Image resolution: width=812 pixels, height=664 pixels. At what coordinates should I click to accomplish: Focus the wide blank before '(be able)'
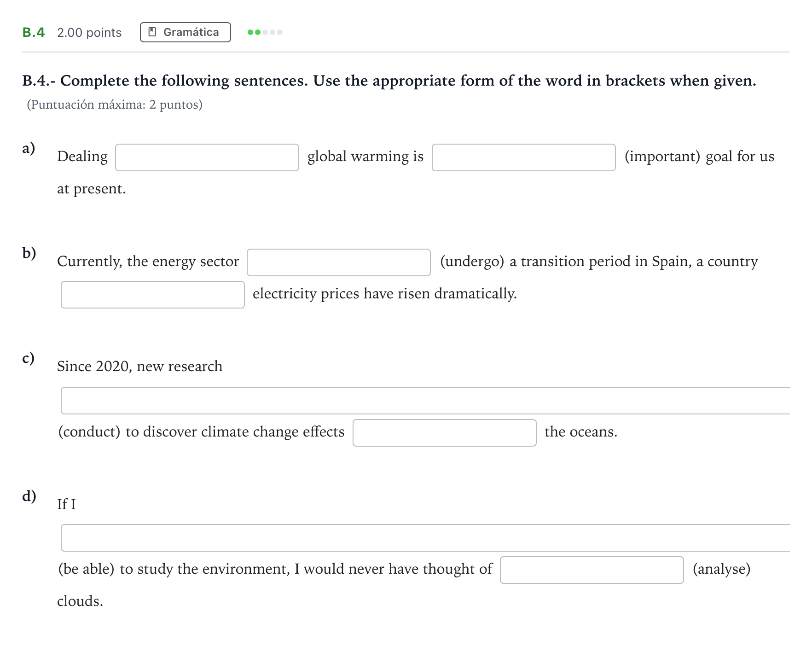point(425,538)
